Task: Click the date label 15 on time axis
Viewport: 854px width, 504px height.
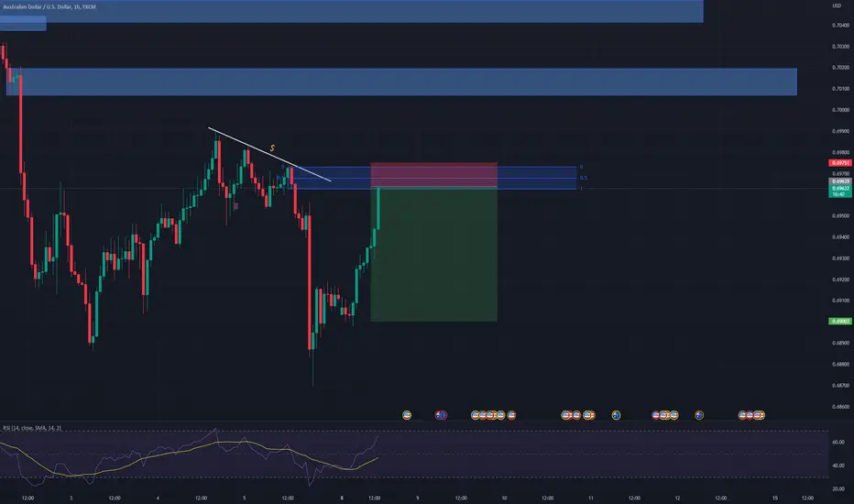Action: pos(775,498)
